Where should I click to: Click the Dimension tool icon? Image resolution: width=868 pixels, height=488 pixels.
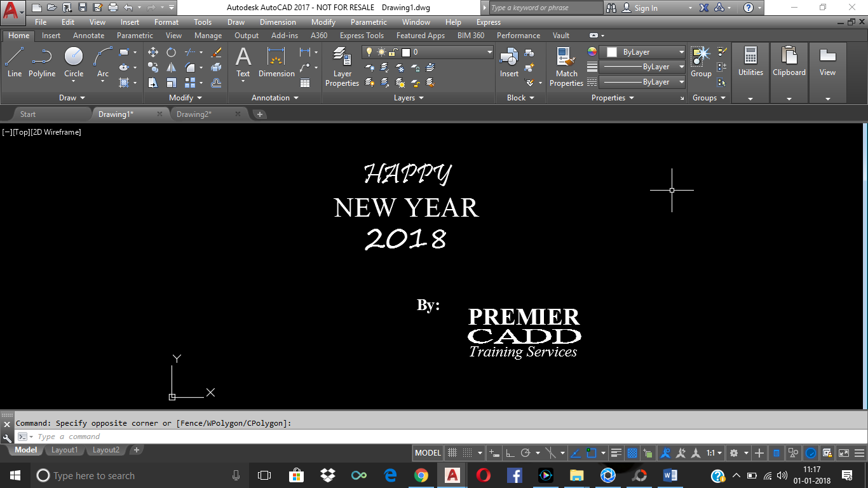tap(276, 62)
